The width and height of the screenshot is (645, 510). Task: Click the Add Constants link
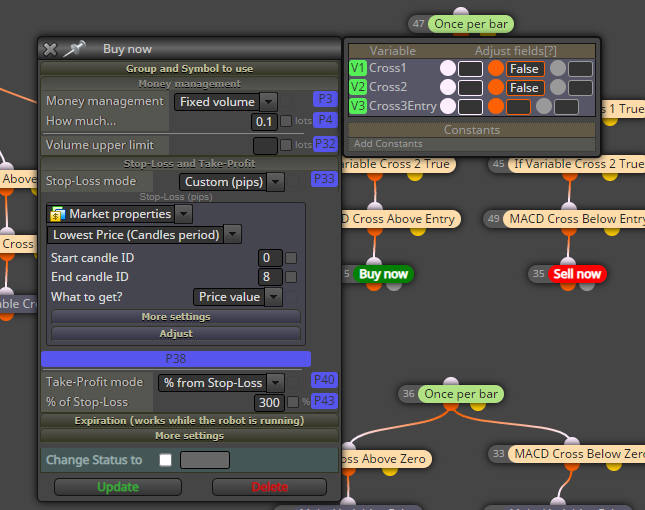388,144
